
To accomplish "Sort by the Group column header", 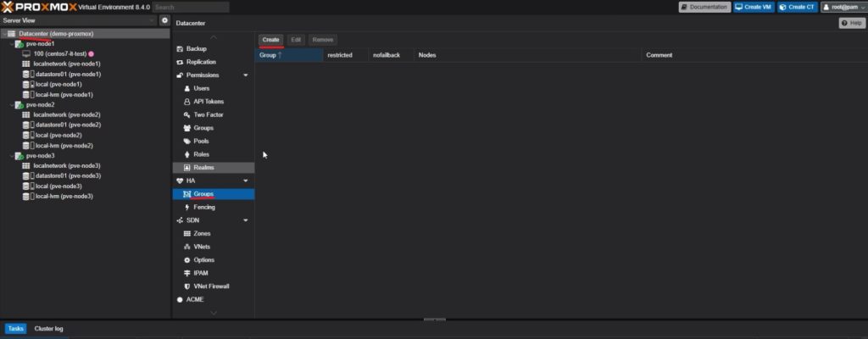I will (x=289, y=55).
